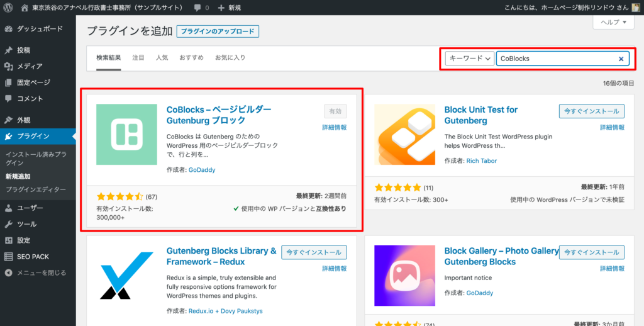Click the こんにちは user greeting
644x326 pixels.
565,8
